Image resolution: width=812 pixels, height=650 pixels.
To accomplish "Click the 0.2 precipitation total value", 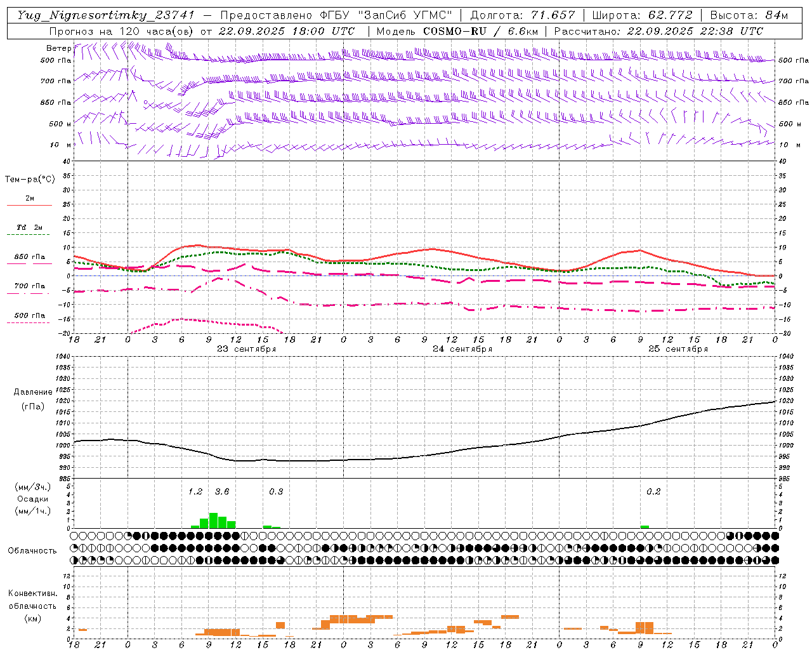I will click(653, 492).
